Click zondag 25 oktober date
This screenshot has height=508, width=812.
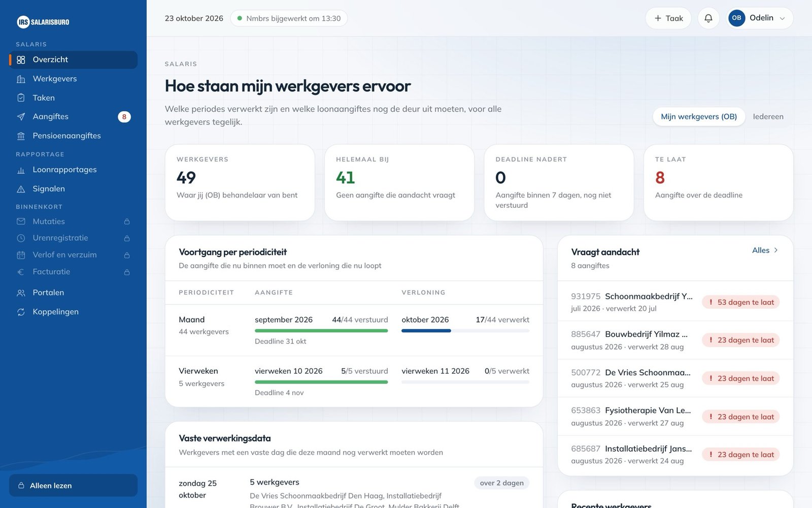(x=197, y=489)
